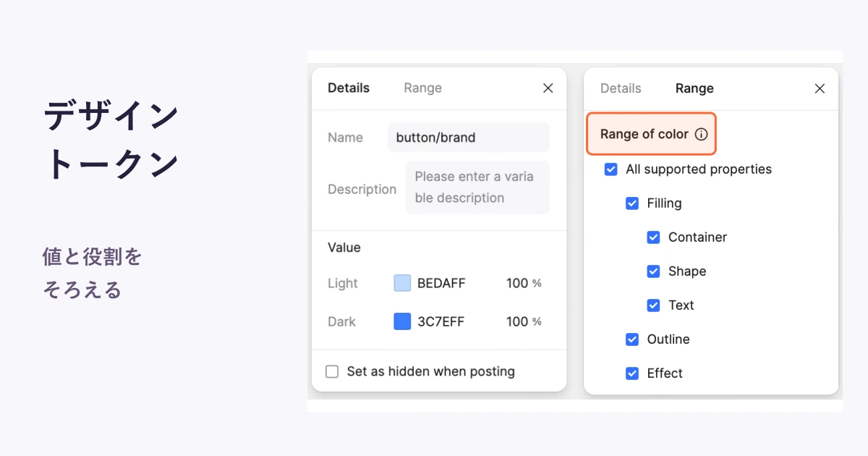This screenshot has width=868, height=456.
Task: Close the Range panel with the X
Action: point(820,88)
